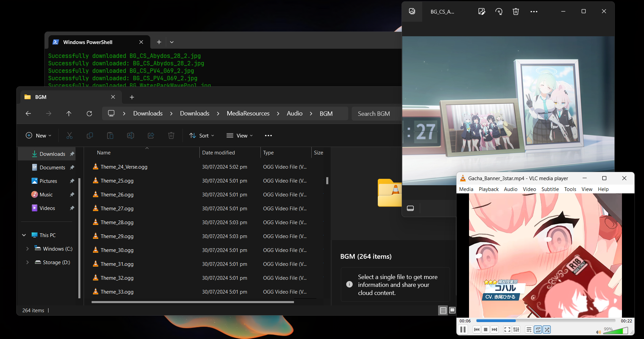Image resolution: width=644 pixels, height=339 pixels.
Task: Open See more options in Photos viewer
Action: [534, 12]
